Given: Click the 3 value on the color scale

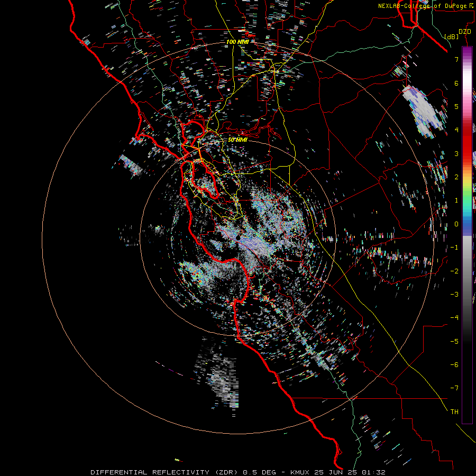Looking at the screenshot, I should point(456,153).
